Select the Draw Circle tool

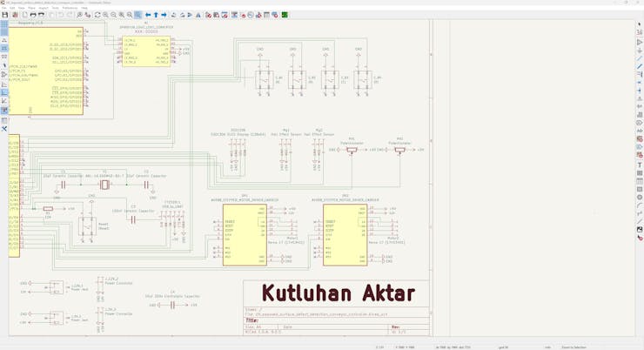[640, 197]
